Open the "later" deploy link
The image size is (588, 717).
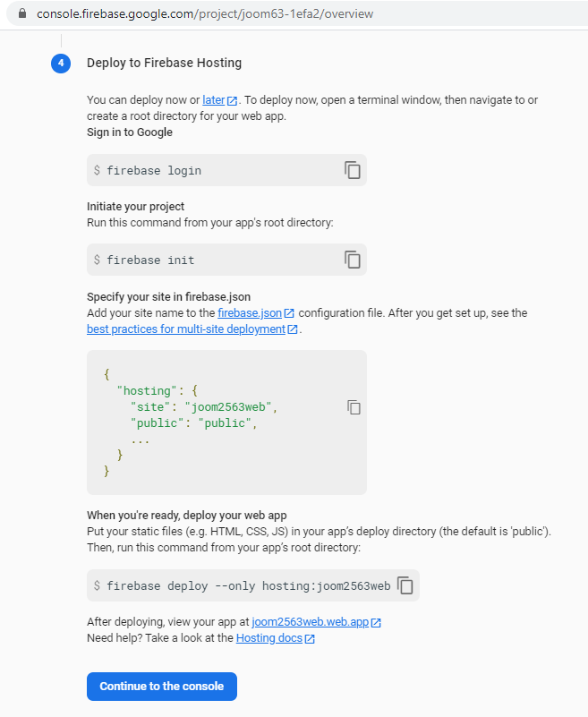click(213, 99)
